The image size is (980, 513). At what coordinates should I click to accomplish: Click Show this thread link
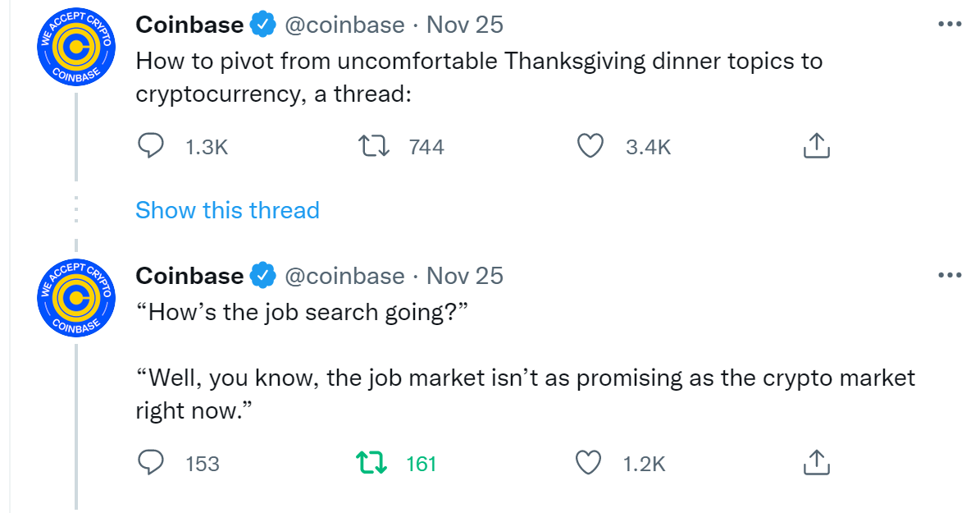[227, 210]
